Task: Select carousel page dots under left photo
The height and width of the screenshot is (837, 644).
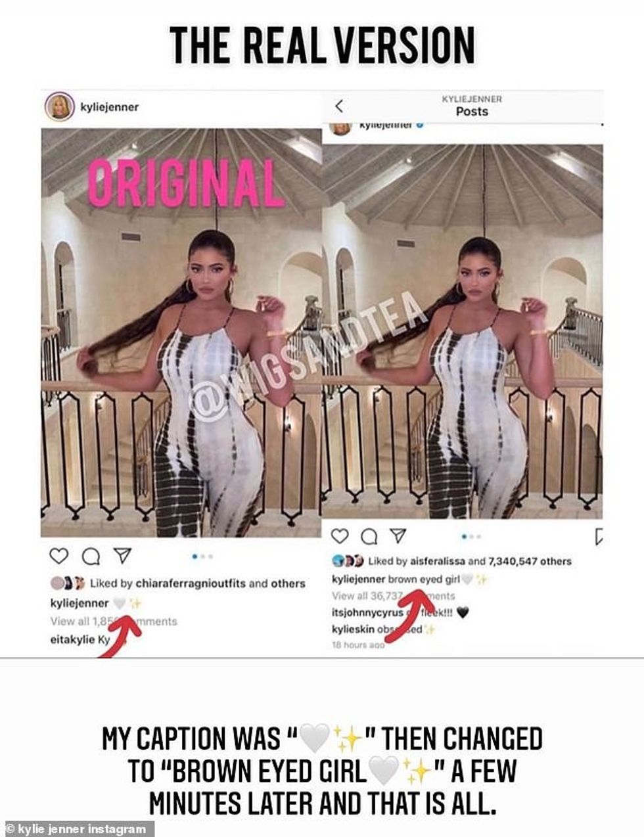Action: tap(202, 556)
